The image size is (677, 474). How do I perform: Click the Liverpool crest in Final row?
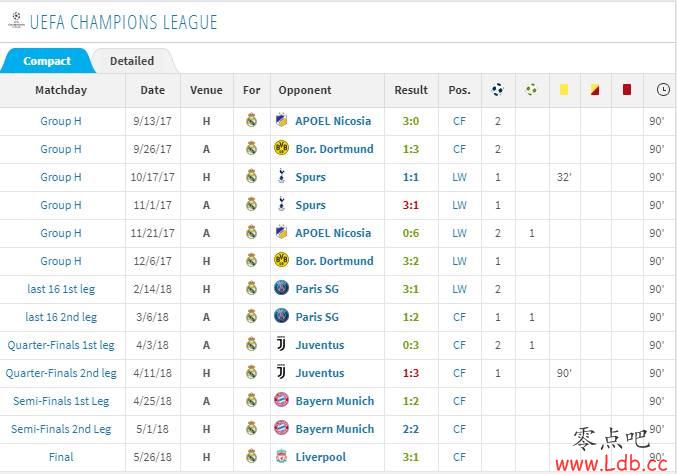[x=281, y=456]
